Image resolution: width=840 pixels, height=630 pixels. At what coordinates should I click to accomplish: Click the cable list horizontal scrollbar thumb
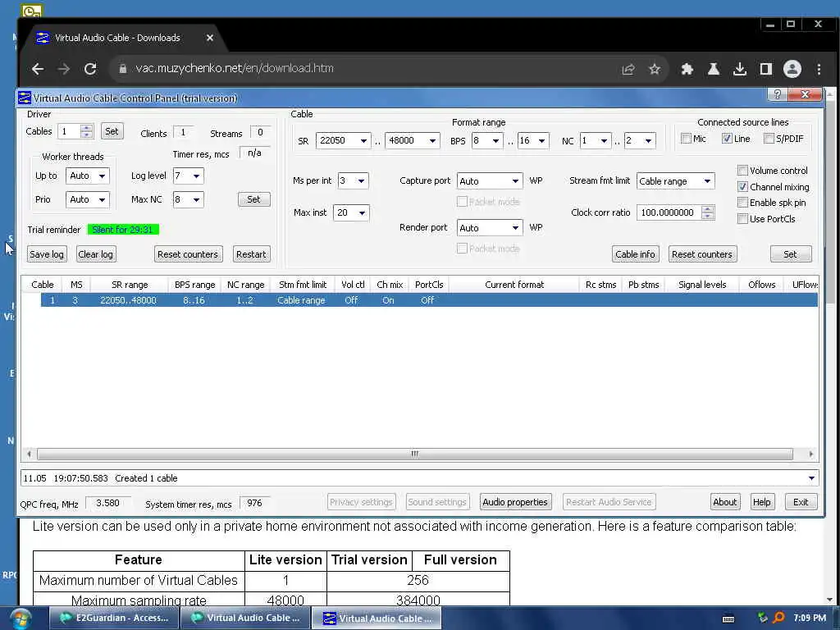(x=414, y=454)
